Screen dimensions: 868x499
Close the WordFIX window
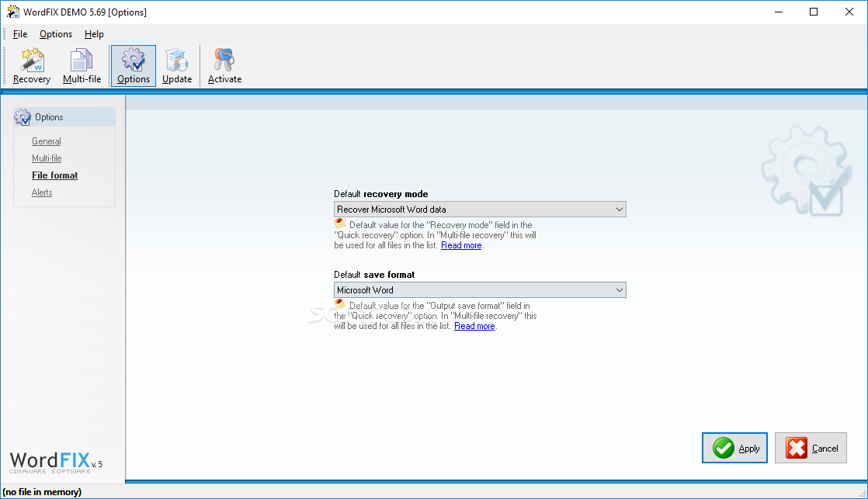pyautogui.click(x=849, y=12)
